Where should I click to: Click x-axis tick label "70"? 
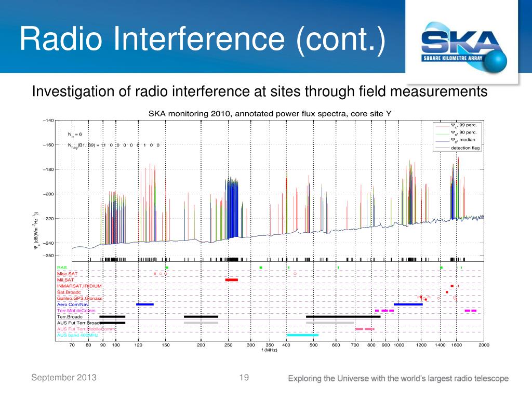[x=72, y=345]
